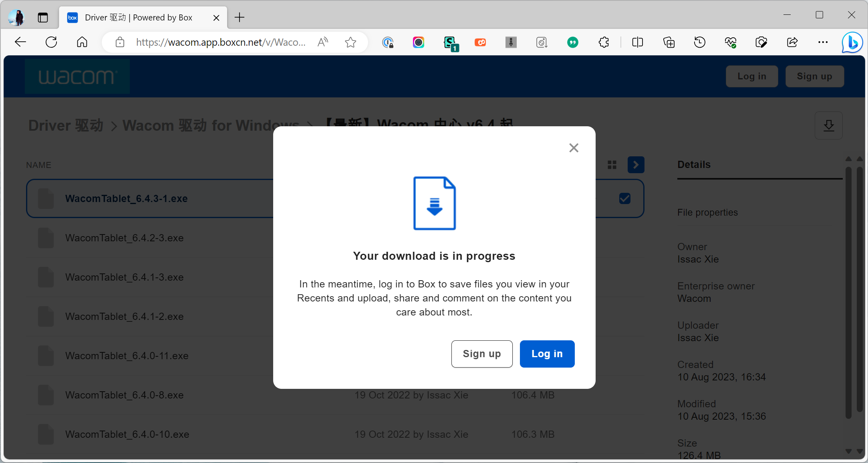This screenshot has height=463, width=868.
Task: Click Wacom 驱动 for Windows breadcrumb
Action: [211, 125]
